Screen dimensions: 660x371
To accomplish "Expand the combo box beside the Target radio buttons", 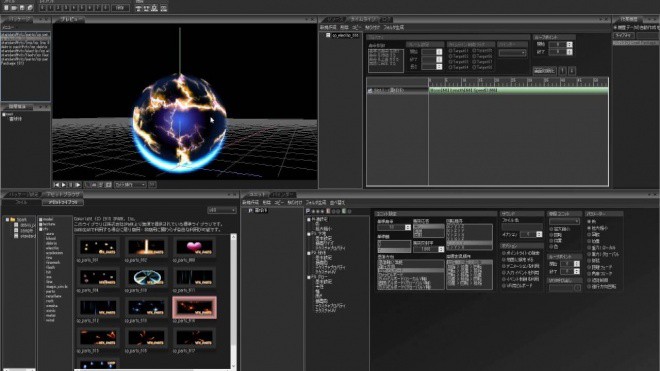I will pyautogui.click(x=512, y=53).
